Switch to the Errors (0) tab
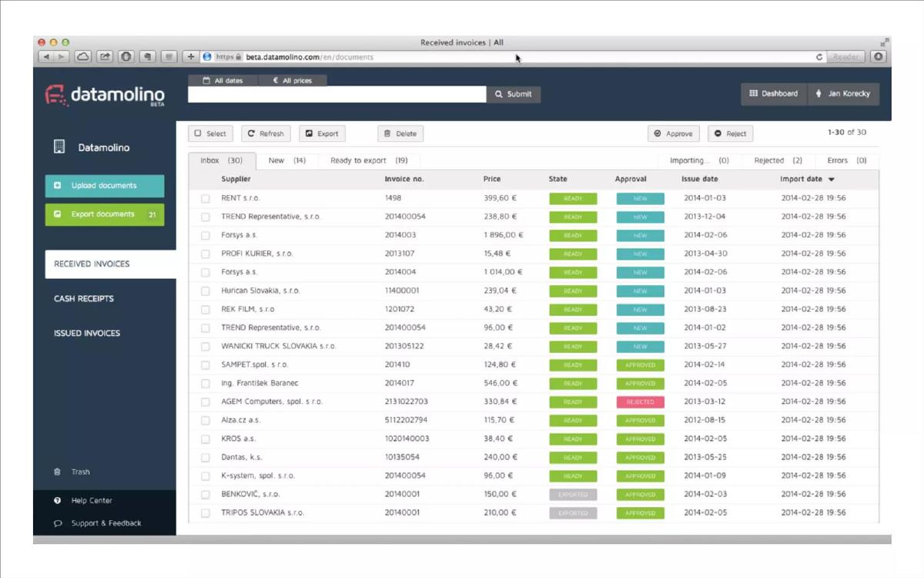The width and height of the screenshot is (924, 578). click(847, 160)
